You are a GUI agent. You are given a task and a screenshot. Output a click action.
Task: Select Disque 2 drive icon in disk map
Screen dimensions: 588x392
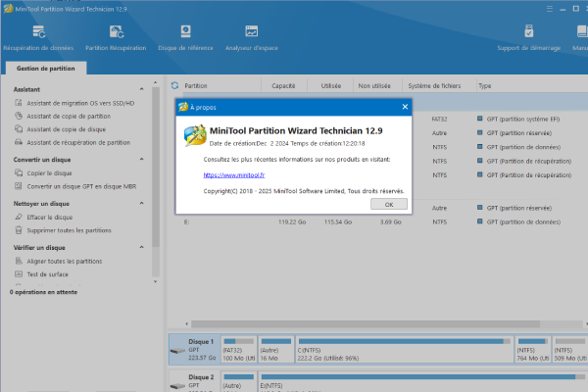[x=177, y=386]
